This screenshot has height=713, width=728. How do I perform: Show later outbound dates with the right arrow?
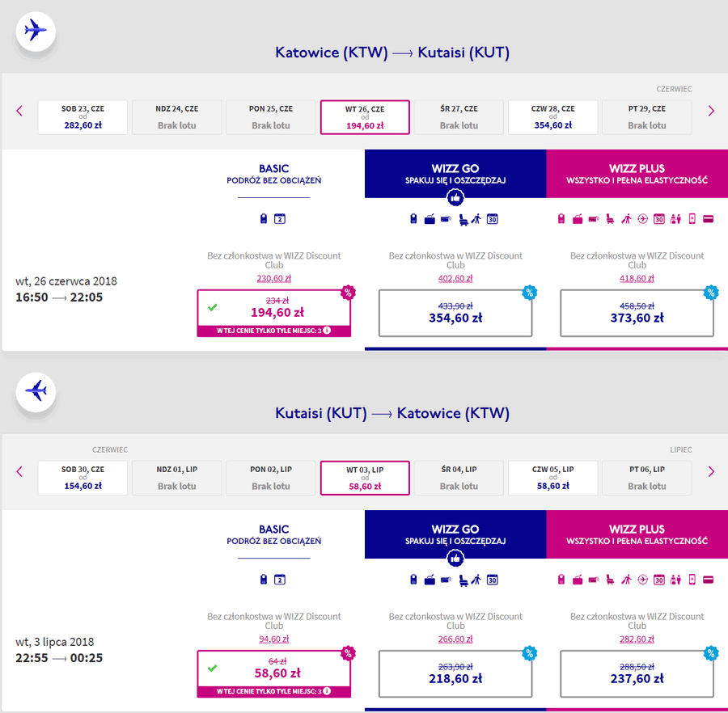(711, 111)
